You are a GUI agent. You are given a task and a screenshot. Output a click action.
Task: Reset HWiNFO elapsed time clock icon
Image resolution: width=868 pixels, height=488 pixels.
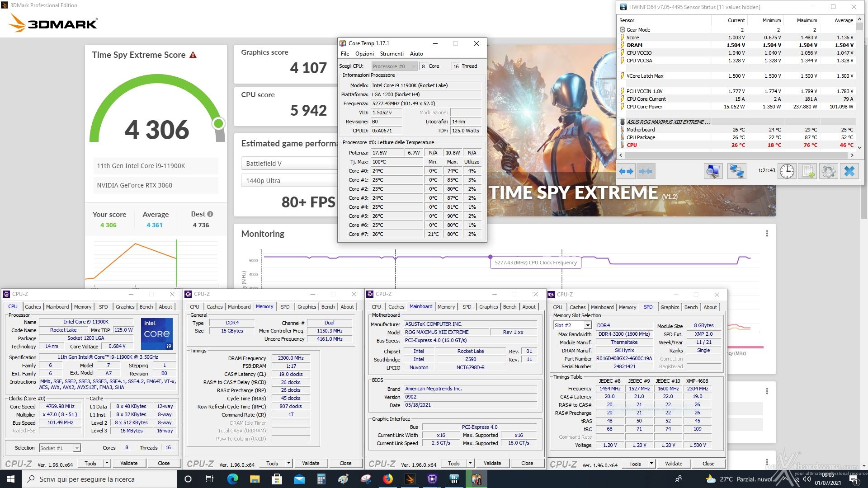pyautogui.click(x=787, y=171)
